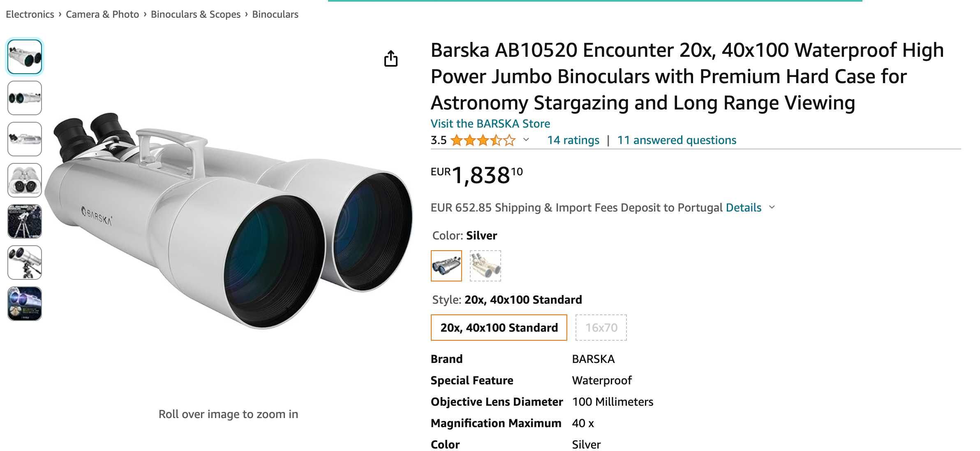Expand shipping Details chevron arrow
Viewport: 980px width, 451px height.
[772, 207]
